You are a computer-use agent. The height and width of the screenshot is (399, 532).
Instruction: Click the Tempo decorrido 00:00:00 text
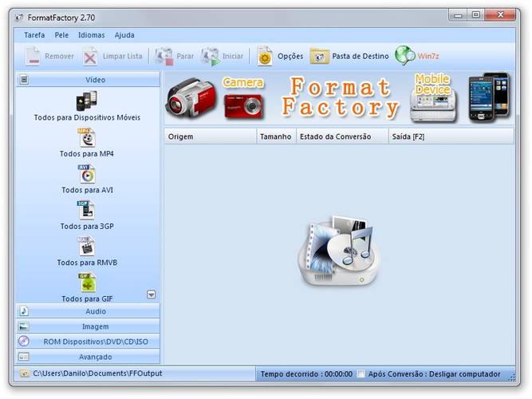click(306, 374)
